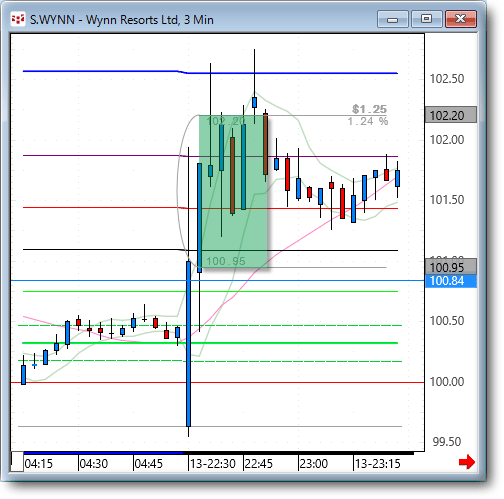Click the 102.50 price scale value
504x499 pixels.
click(447, 79)
